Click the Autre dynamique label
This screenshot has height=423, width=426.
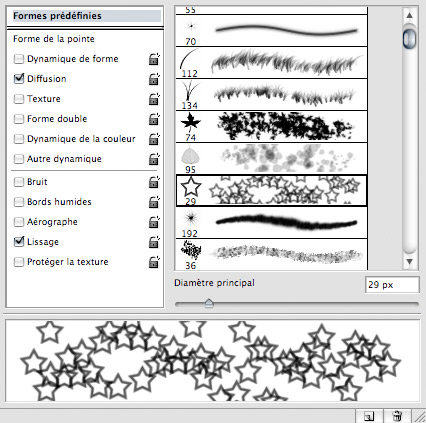64,159
